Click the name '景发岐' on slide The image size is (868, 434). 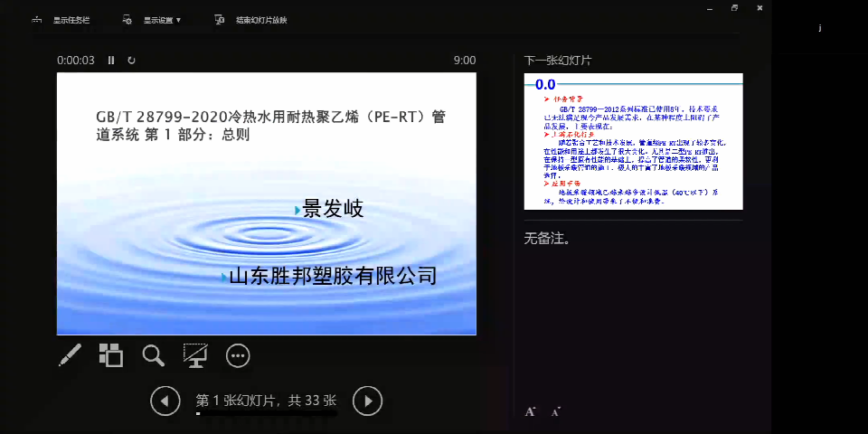pyautogui.click(x=333, y=209)
